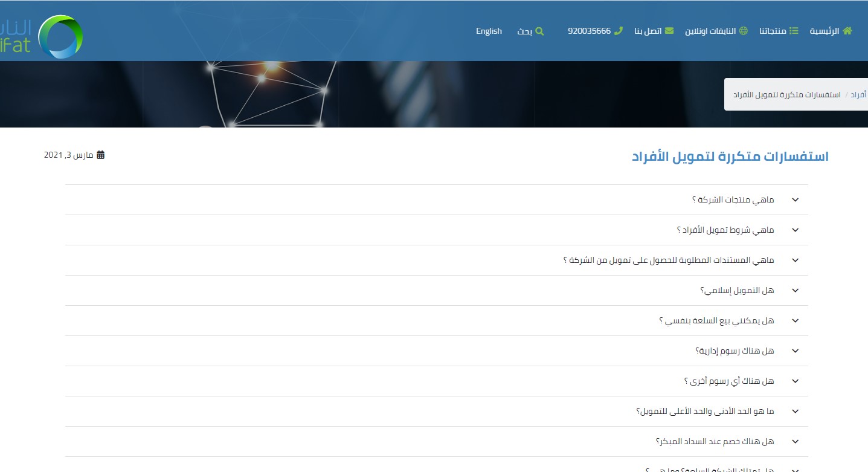Click the أفراد breadcrumb link
This screenshot has width=868, height=472.
click(x=858, y=95)
